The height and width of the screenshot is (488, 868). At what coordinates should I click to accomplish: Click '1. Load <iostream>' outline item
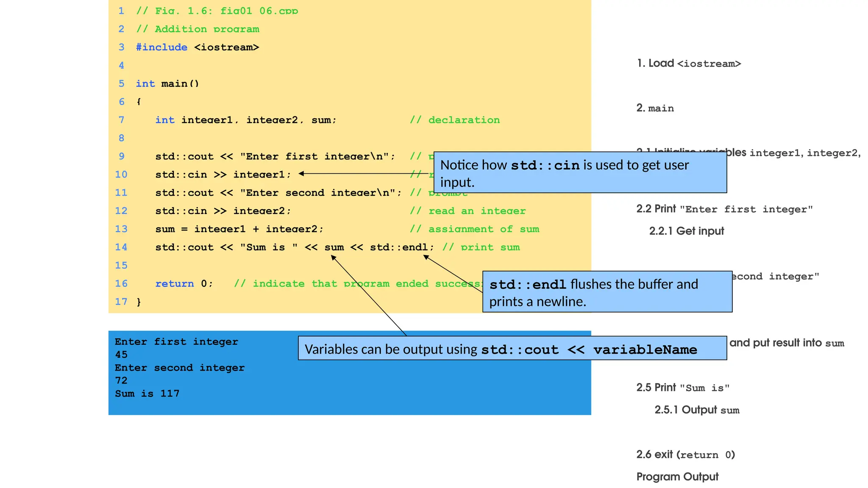click(689, 64)
